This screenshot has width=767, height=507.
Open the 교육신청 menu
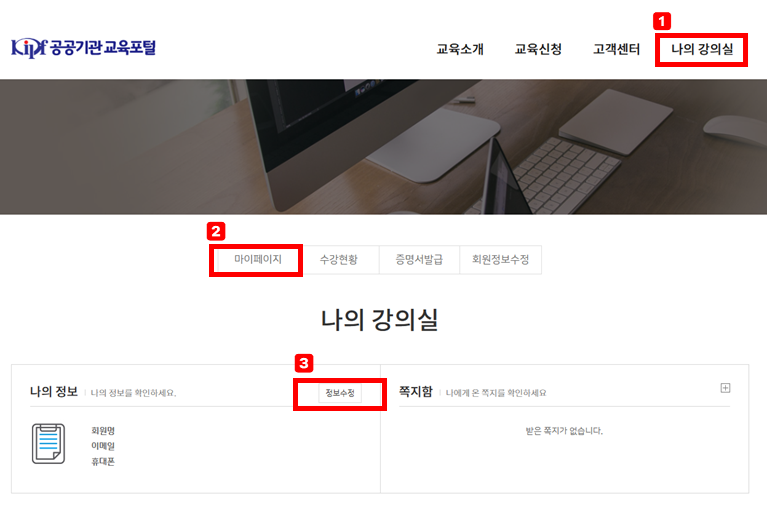(x=538, y=49)
